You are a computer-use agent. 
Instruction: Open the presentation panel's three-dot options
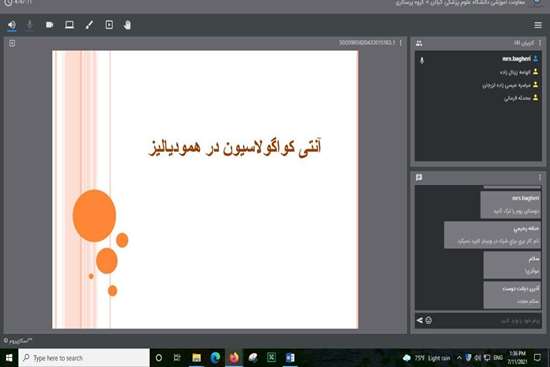coord(400,43)
